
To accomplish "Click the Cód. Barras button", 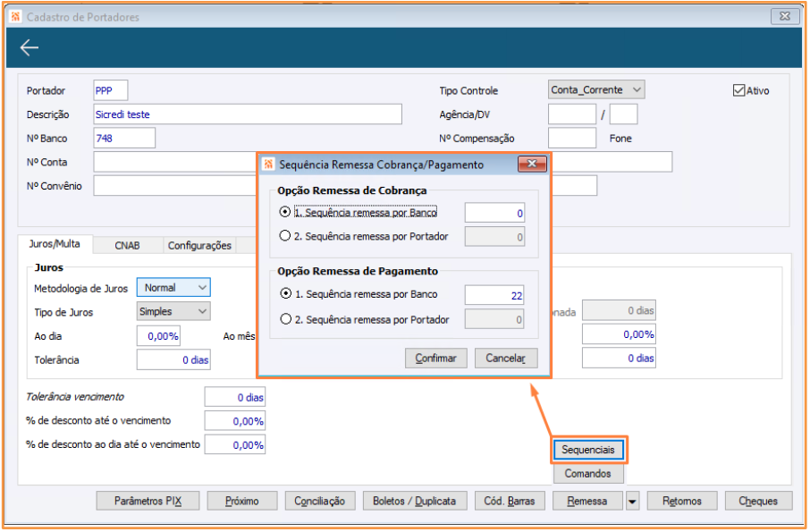I will pyautogui.click(x=510, y=501).
